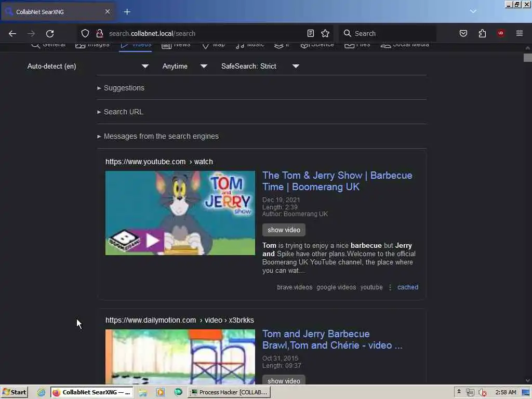532x399 pixels.
Task: Open The Tom & Jerry Show Barbecue Time title
Action: pyautogui.click(x=337, y=181)
